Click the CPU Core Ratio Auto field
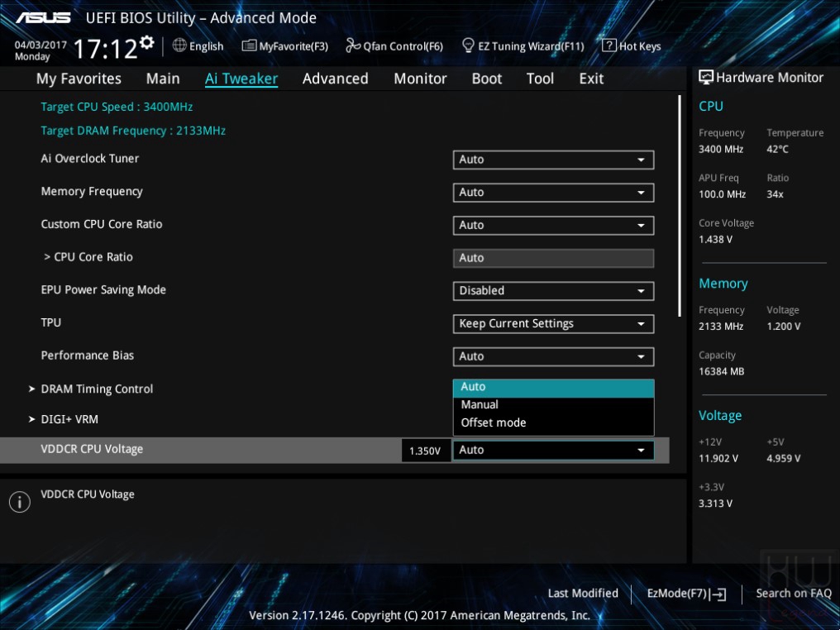Image resolution: width=840 pixels, height=630 pixels. tap(553, 258)
